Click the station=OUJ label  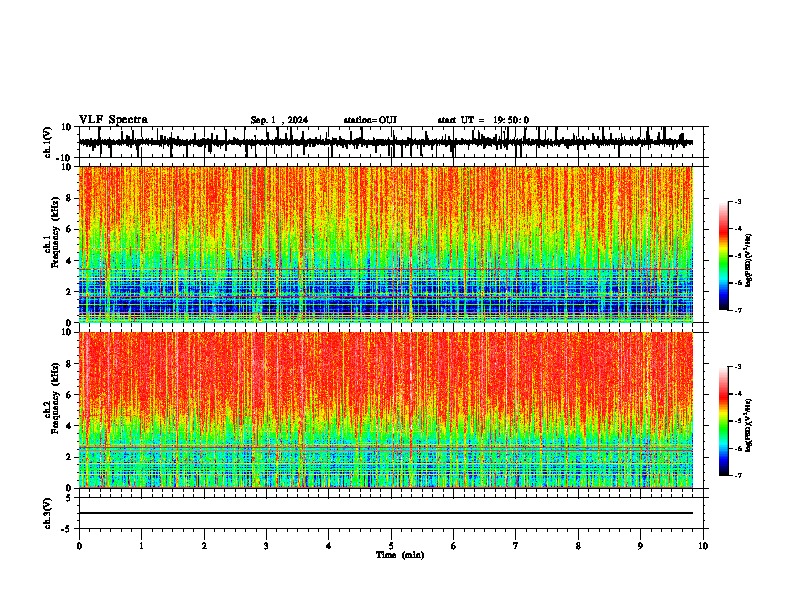point(370,120)
